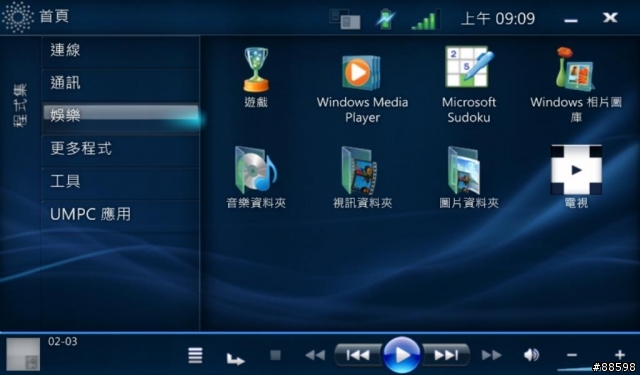Click the window switcher icon in top bar
This screenshot has width=640, height=375.
click(x=345, y=19)
